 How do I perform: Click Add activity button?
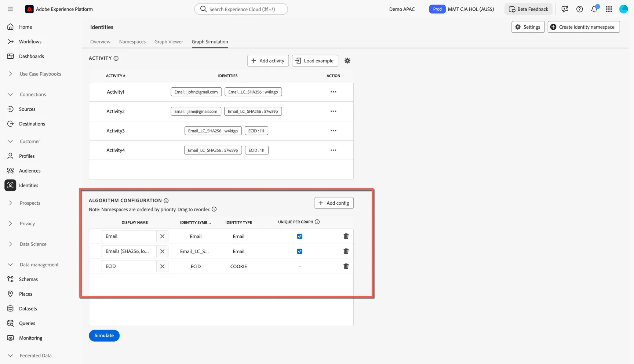pyautogui.click(x=268, y=61)
